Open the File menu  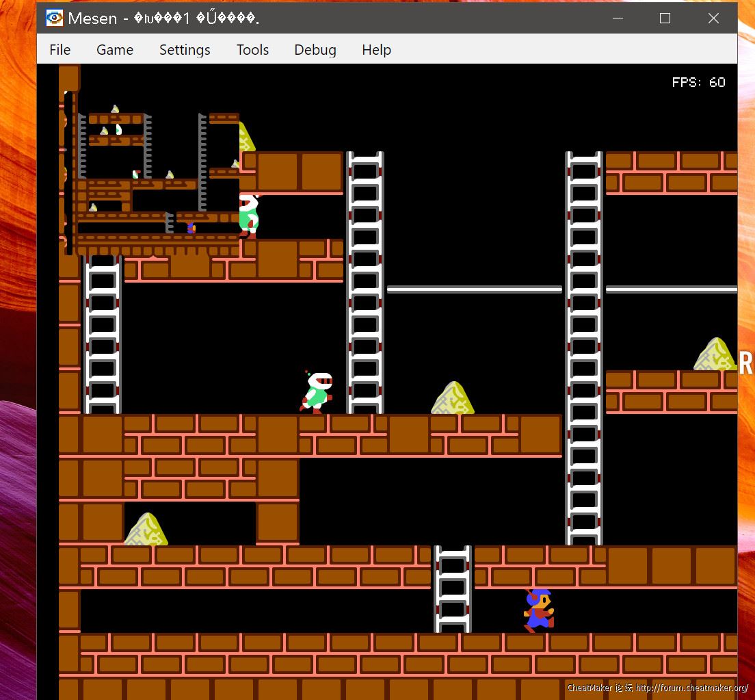[x=59, y=50]
